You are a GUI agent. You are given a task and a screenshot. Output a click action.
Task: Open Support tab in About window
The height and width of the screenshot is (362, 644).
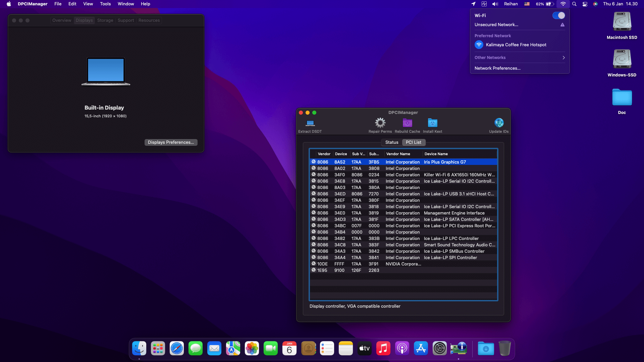(126, 20)
